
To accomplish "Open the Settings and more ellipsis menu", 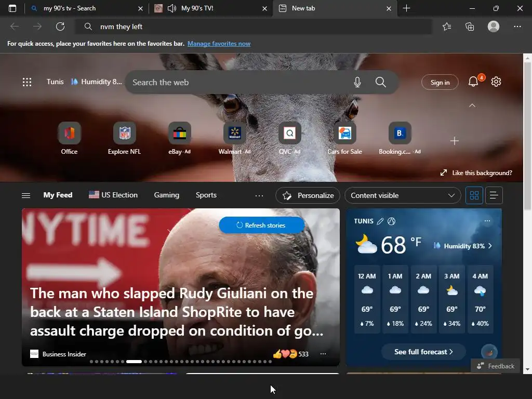I will click(517, 26).
